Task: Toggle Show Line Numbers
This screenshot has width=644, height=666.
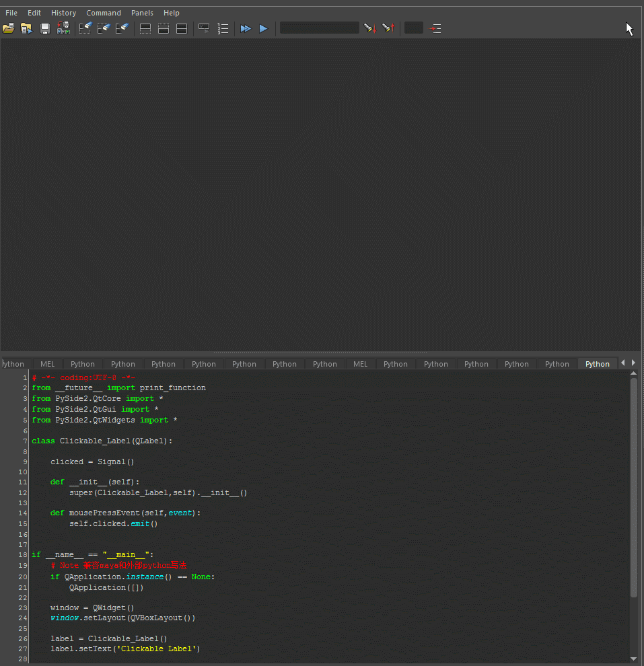Action: pyautogui.click(x=223, y=28)
